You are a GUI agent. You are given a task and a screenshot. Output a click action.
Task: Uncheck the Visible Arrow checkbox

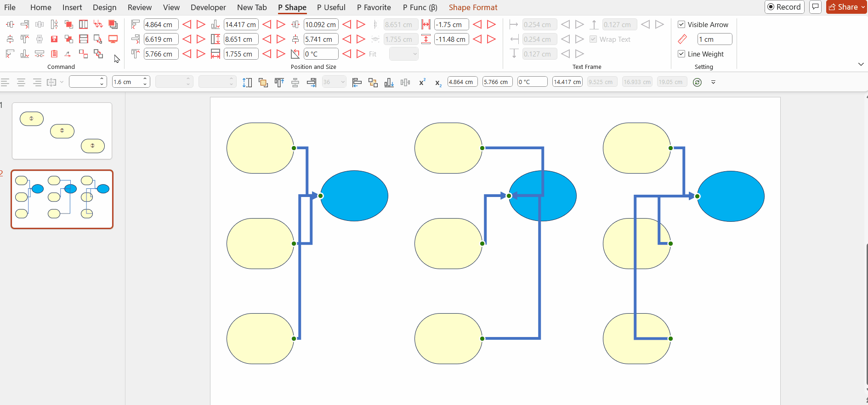pyautogui.click(x=681, y=24)
